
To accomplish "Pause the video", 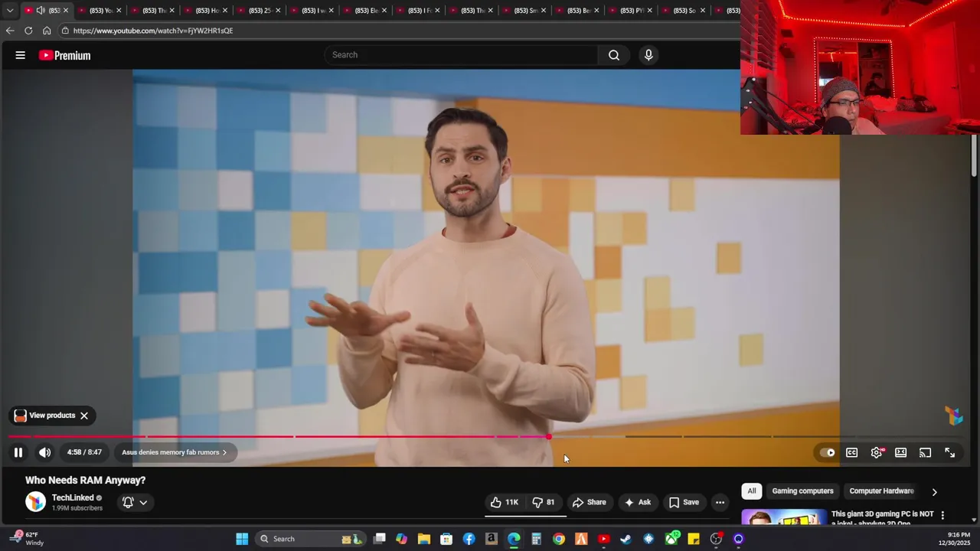I will 18,452.
